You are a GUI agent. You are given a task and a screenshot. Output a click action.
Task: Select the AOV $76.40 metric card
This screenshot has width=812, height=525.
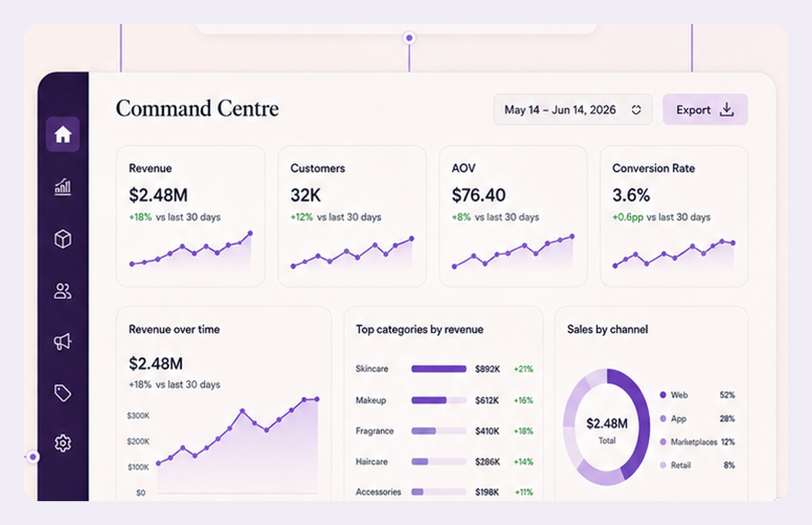[x=513, y=216]
